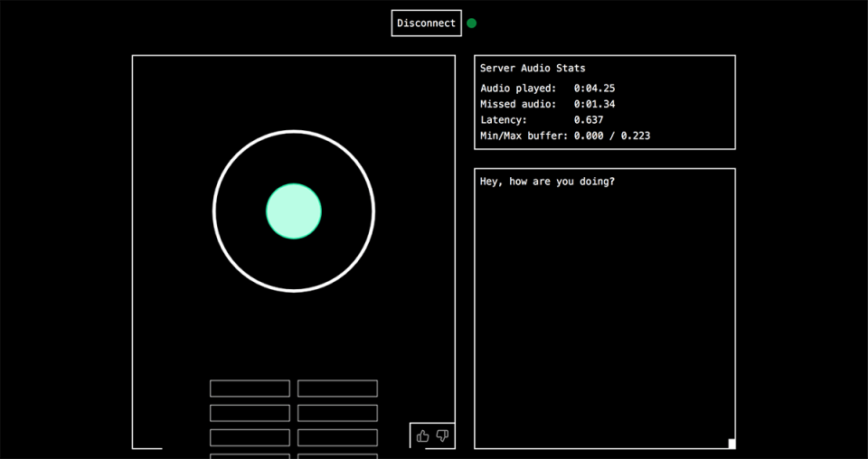
Task: Click the thumbs down feedback icon
Action: pos(442,436)
